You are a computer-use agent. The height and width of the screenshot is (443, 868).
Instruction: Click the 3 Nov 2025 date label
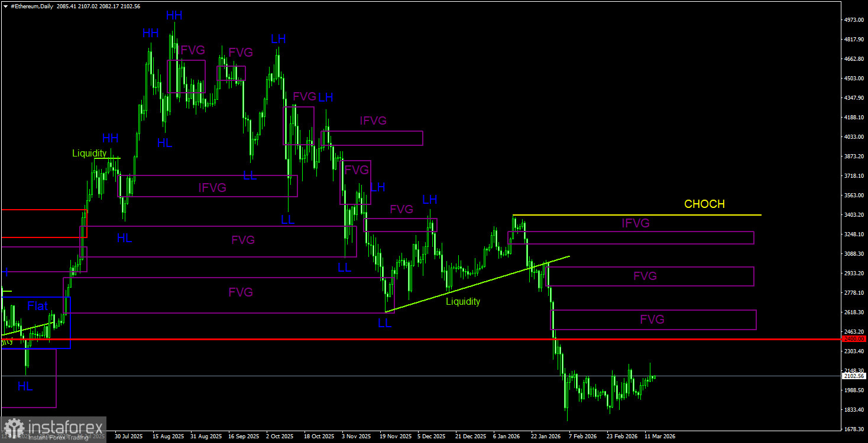(x=355, y=437)
